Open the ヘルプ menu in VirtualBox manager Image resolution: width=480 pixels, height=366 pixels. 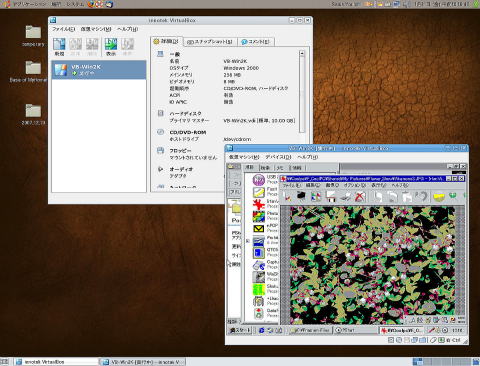point(127,29)
